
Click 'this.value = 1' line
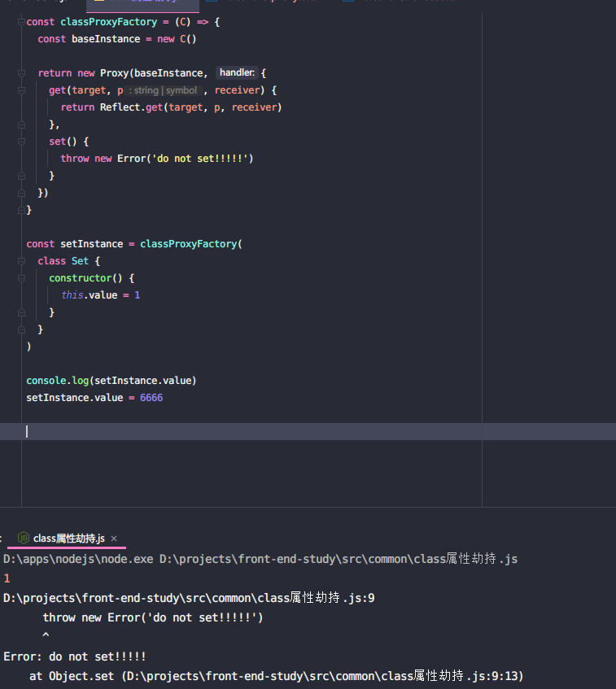click(101, 295)
